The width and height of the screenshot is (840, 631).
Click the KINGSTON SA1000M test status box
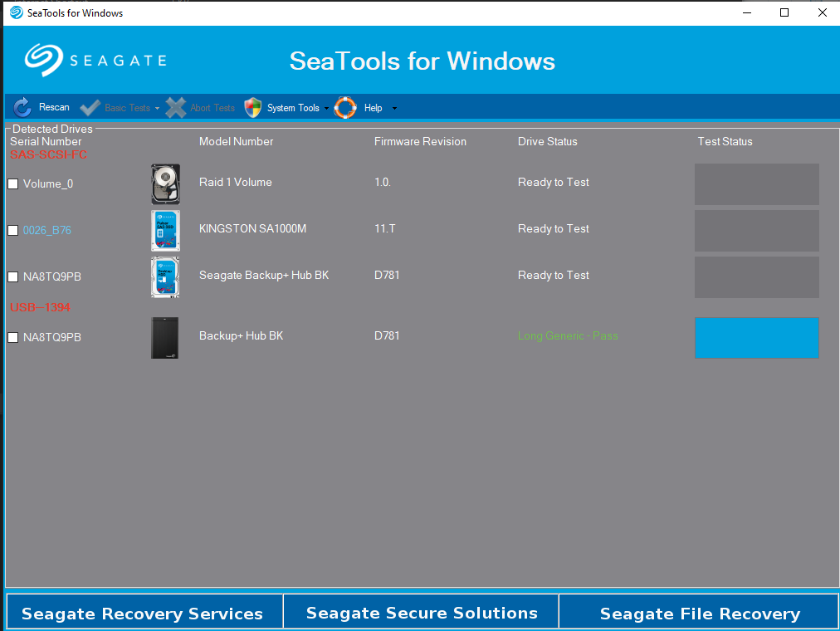point(756,231)
